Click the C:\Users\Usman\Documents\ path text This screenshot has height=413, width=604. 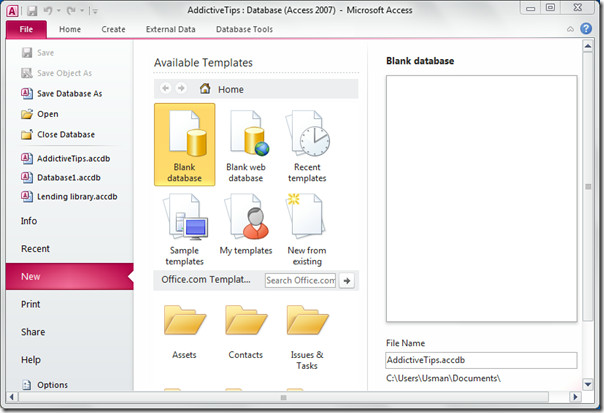443,378
